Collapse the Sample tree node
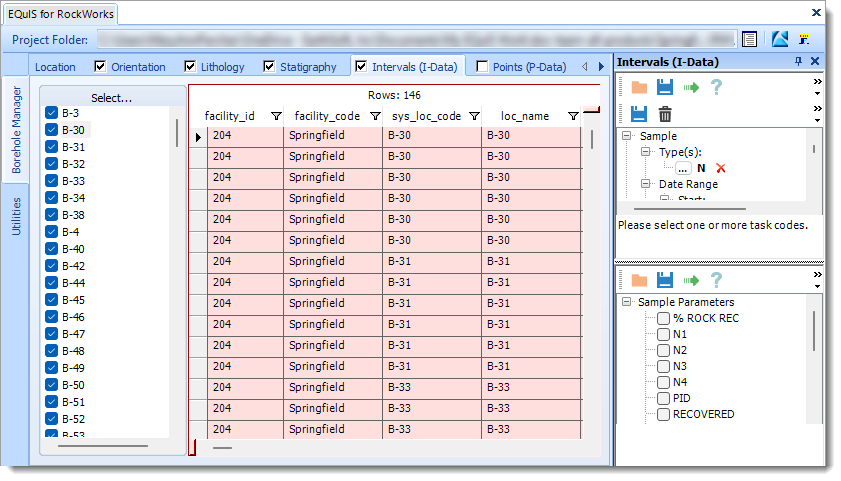The width and height of the screenshot is (841, 481). tap(626, 136)
